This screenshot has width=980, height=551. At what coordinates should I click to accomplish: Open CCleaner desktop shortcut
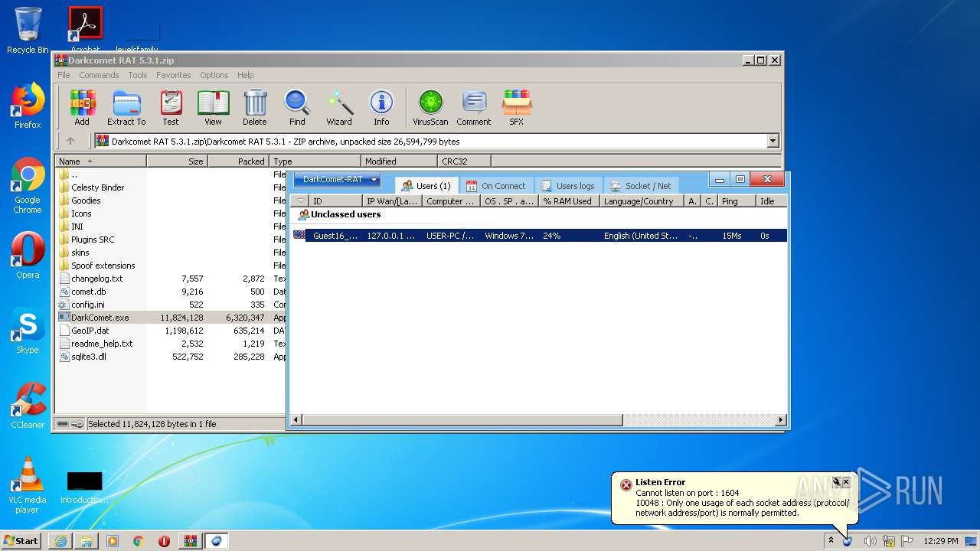pos(28,406)
